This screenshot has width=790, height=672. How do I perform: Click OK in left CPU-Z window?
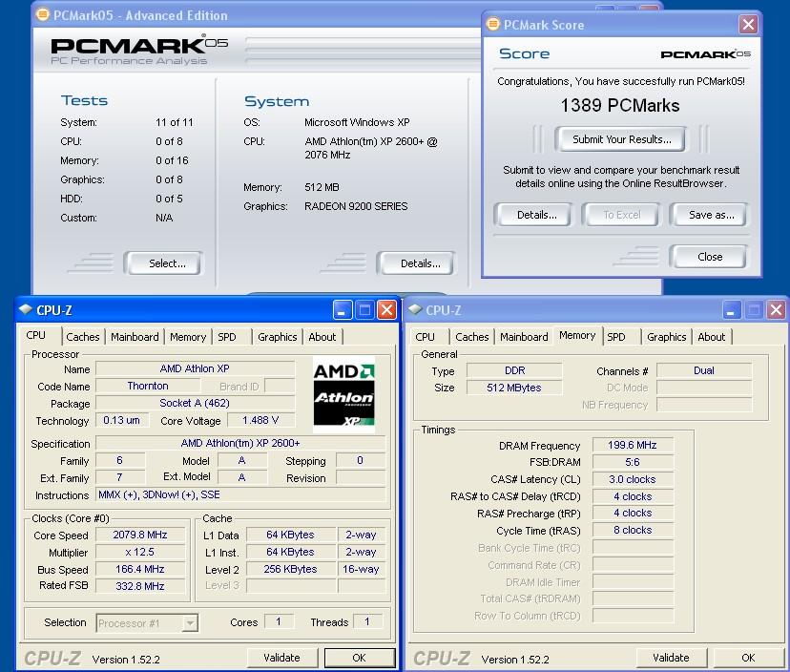pos(360,658)
